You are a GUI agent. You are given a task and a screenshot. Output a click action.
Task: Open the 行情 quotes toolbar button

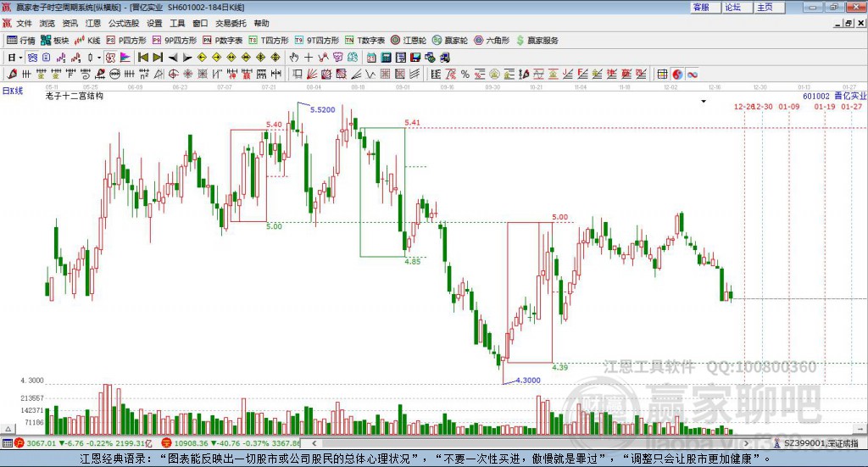coord(20,41)
